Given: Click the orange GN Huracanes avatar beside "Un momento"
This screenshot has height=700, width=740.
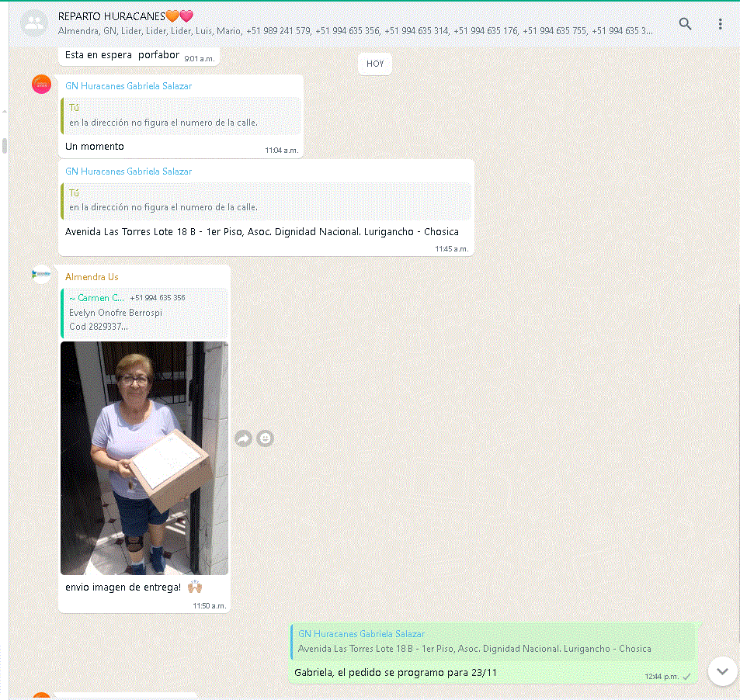Looking at the screenshot, I should (x=41, y=84).
